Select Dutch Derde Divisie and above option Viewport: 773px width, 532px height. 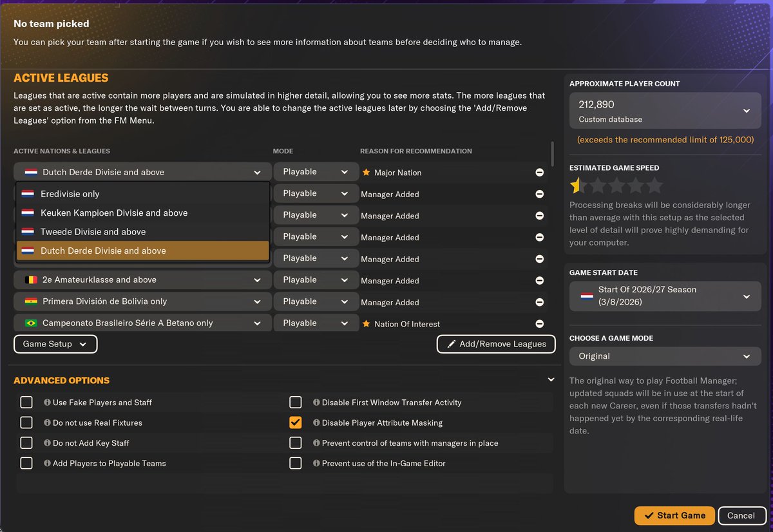142,251
